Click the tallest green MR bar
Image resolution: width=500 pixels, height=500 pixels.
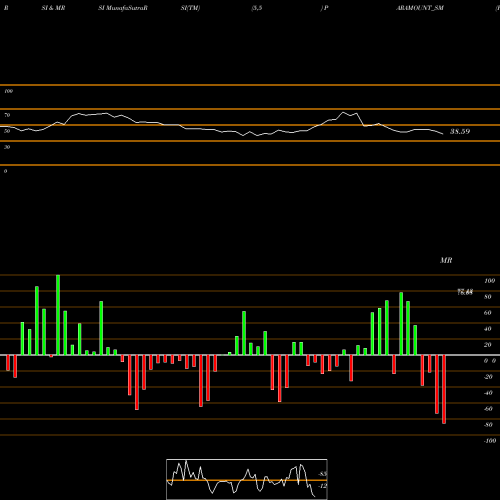coord(58,315)
